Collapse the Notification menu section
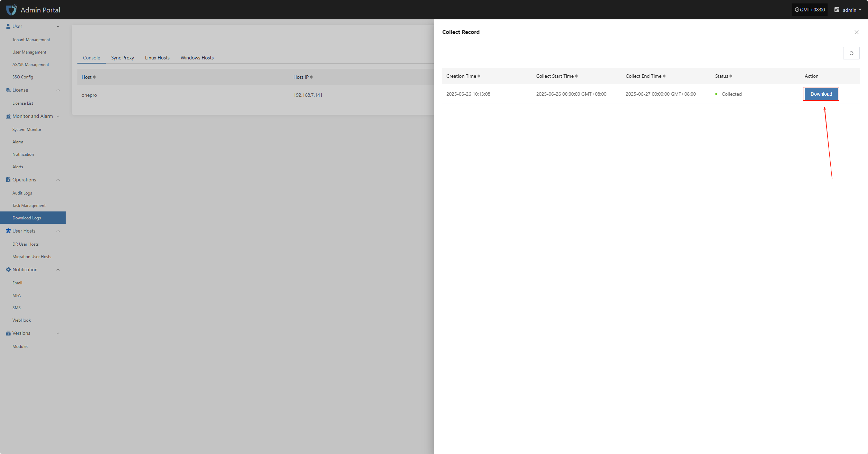 (58, 269)
